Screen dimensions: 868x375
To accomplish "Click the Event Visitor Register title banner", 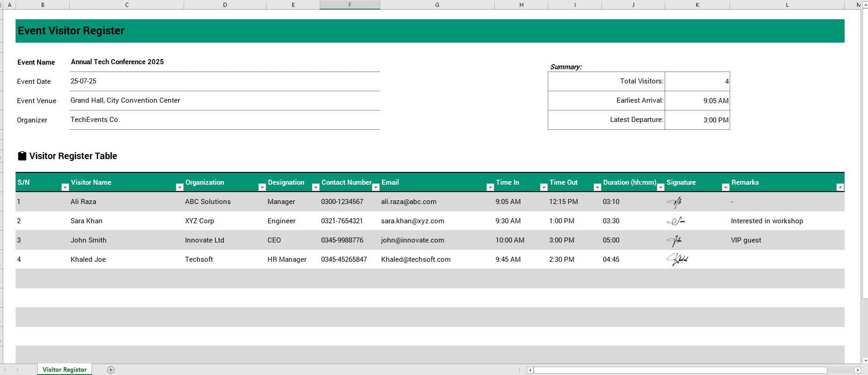I will [430, 31].
